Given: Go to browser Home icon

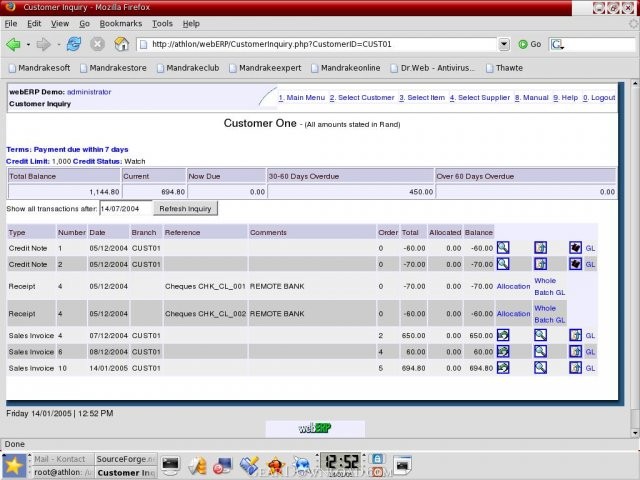Looking at the screenshot, I should click(121, 44).
